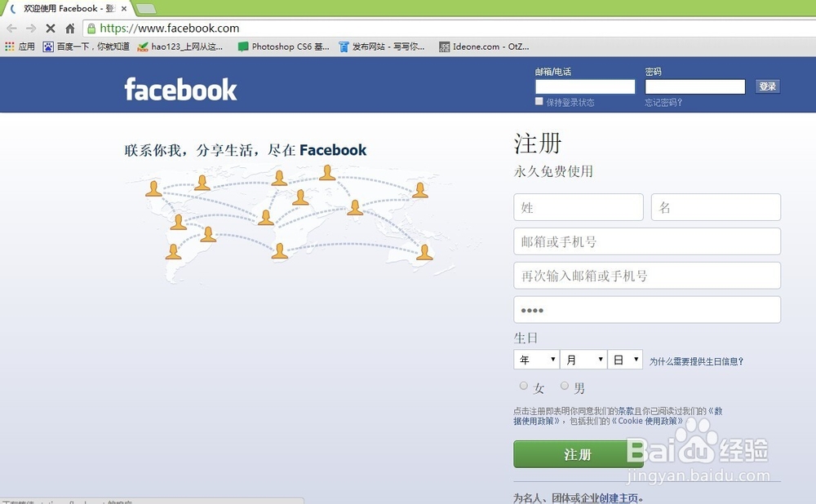816x504 pixels.
Task: Close the Facebook browser tab
Action: [124, 8]
